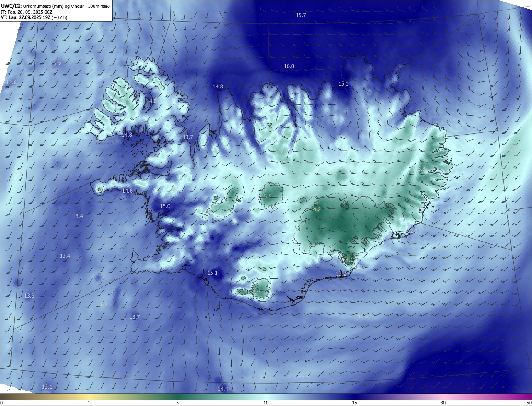Click the 13.1 value label

[x=47, y=386]
